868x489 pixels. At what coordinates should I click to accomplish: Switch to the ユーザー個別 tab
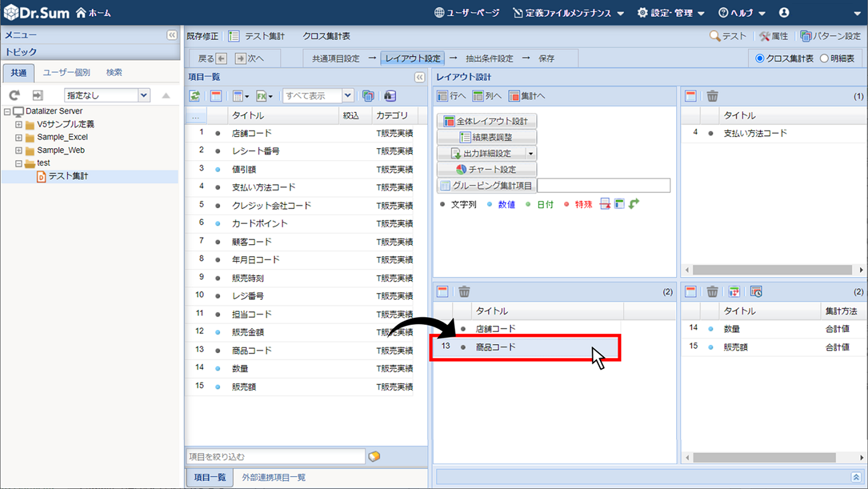click(x=66, y=72)
